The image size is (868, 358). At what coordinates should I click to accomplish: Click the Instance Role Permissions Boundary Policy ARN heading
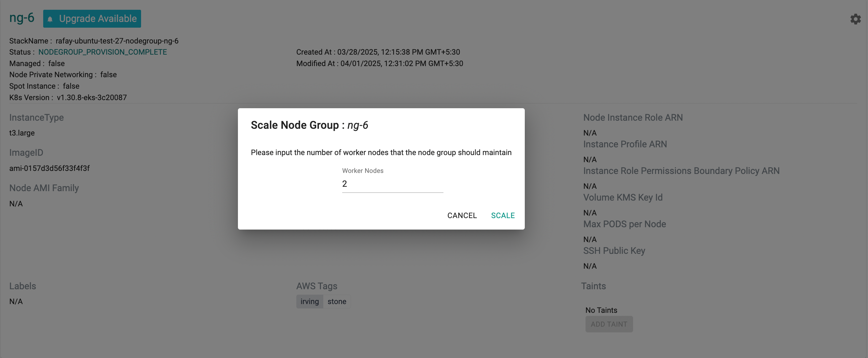pyautogui.click(x=681, y=171)
